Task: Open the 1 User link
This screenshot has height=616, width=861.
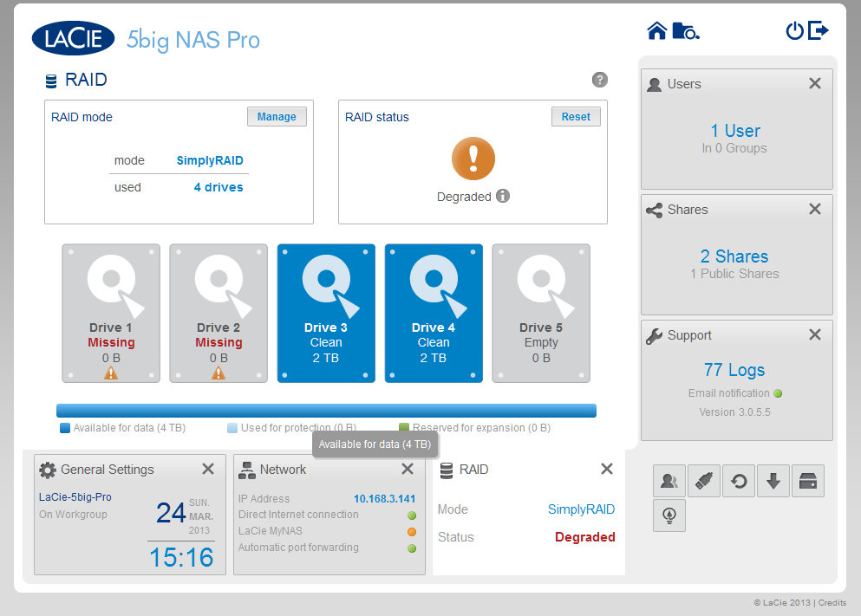Action: (736, 131)
